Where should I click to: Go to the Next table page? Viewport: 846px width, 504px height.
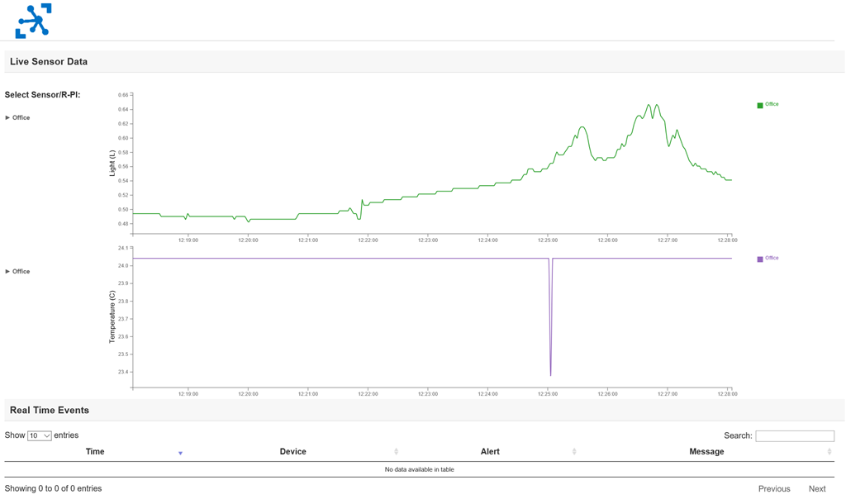[817, 489]
